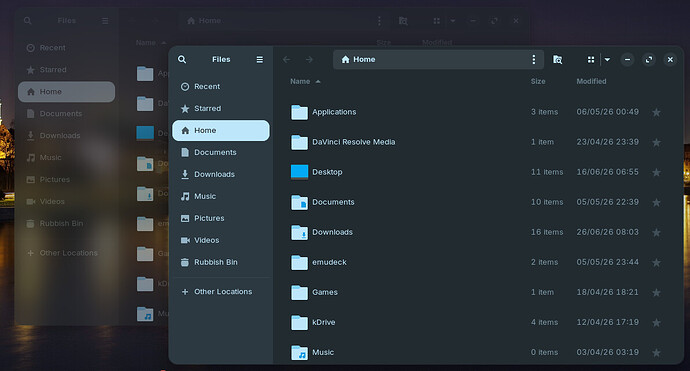
Task: Star the Games folder
Action: (656, 292)
